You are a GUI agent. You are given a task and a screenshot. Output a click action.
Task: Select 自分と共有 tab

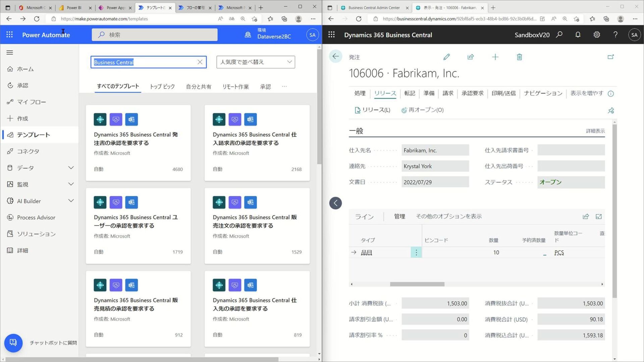coord(199,86)
